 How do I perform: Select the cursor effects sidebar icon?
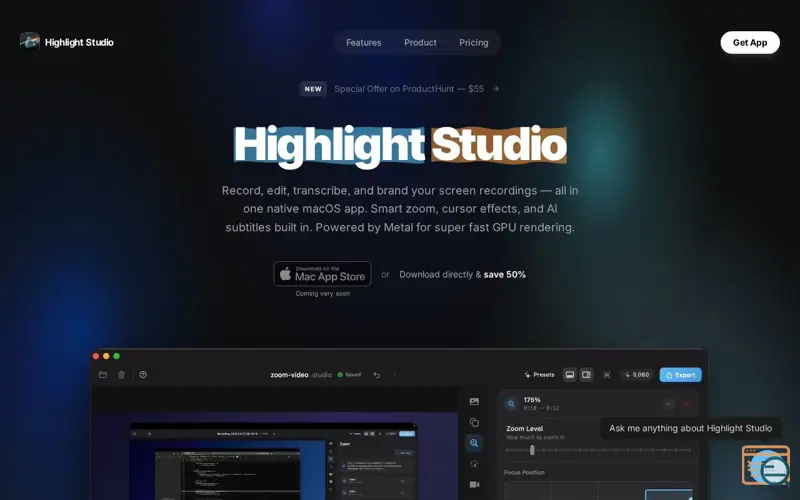(474, 464)
